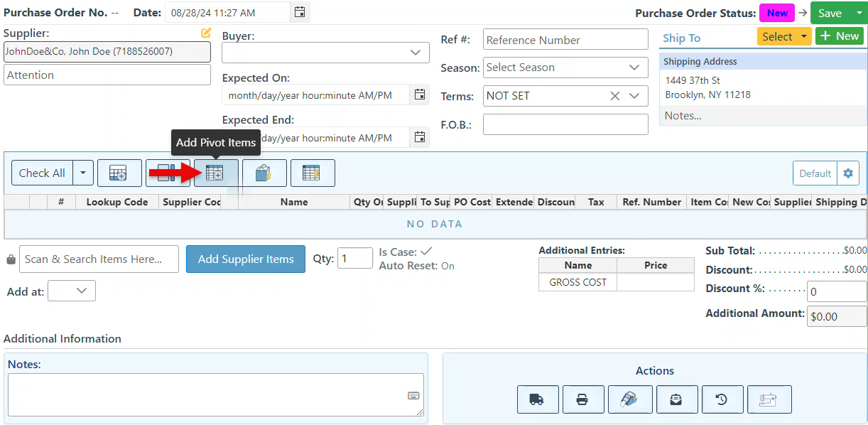Click the printer icon in Actions
Screen dimensions: 868x425
pos(582,399)
